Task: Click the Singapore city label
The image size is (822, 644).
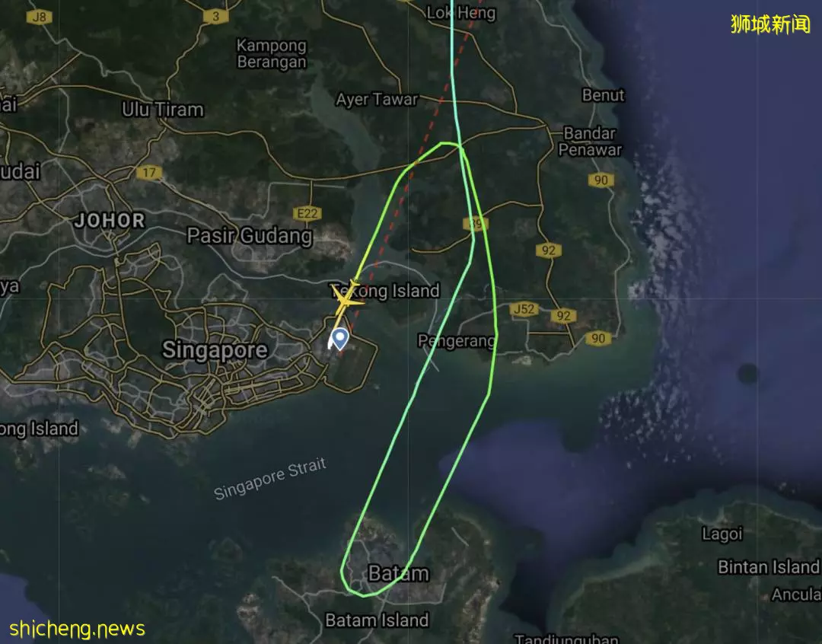Action: pyautogui.click(x=215, y=350)
